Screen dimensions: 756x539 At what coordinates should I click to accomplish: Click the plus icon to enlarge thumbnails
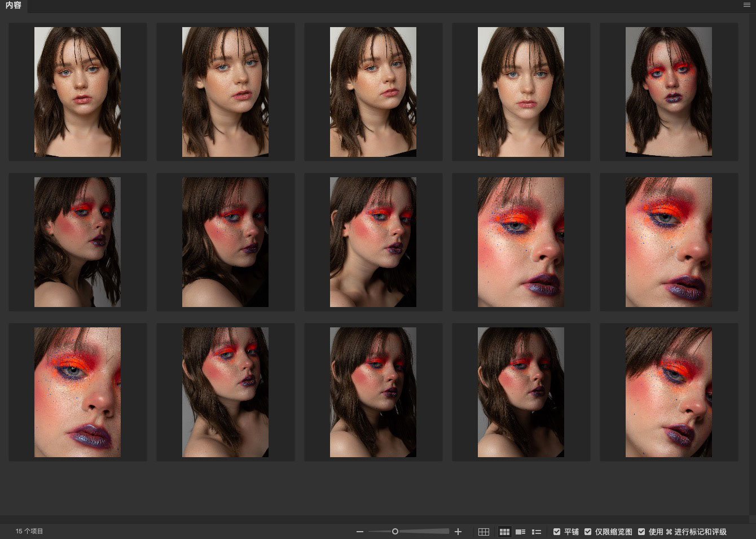[458, 532]
